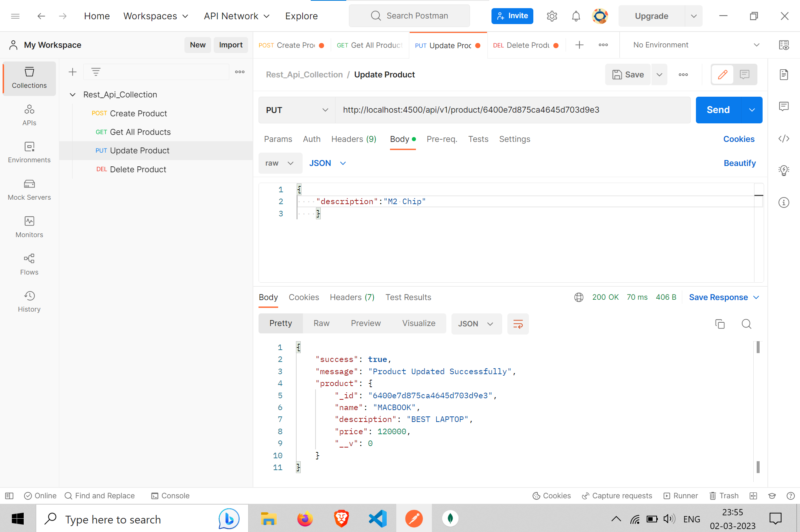Open the HTTP method dropdown showing PUT
Image resolution: width=800 pixels, height=532 pixels.
click(x=296, y=110)
